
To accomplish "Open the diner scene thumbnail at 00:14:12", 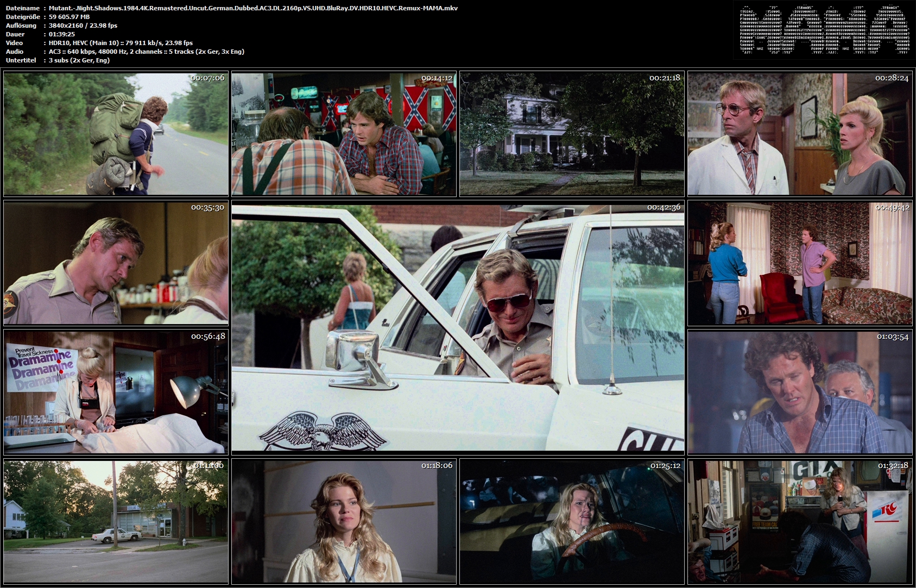I will 344,134.
